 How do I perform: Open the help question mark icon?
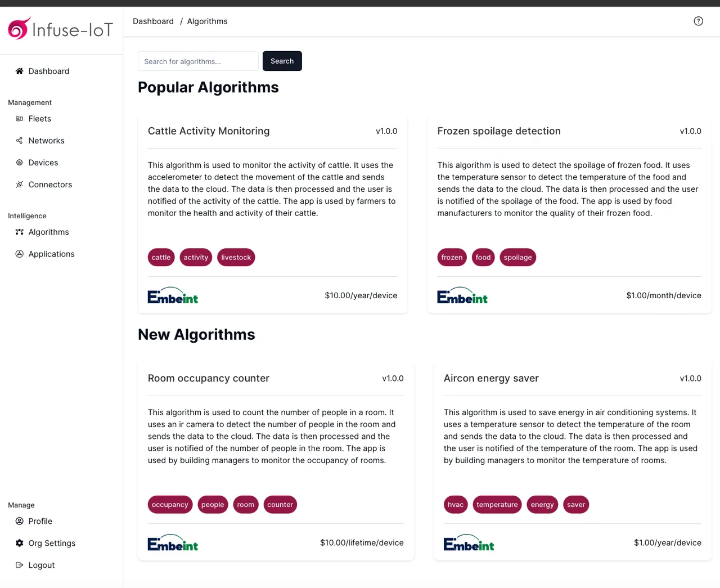(698, 21)
